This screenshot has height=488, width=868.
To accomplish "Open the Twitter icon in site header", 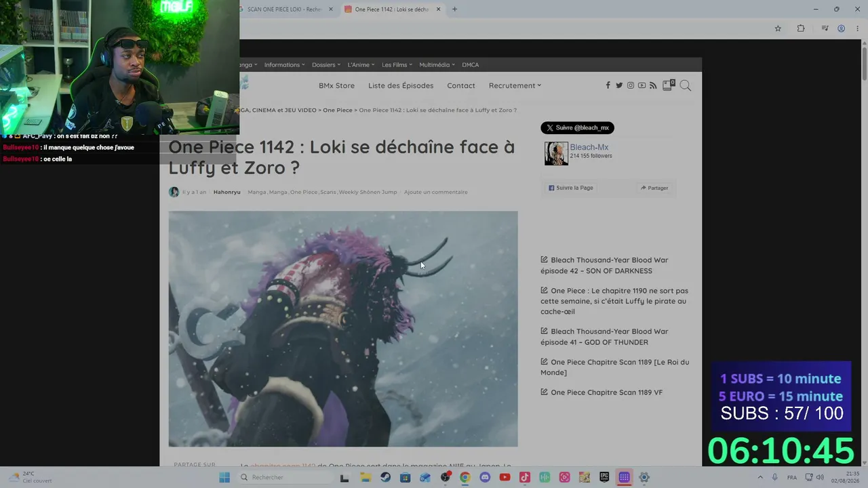I will (619, 85).
